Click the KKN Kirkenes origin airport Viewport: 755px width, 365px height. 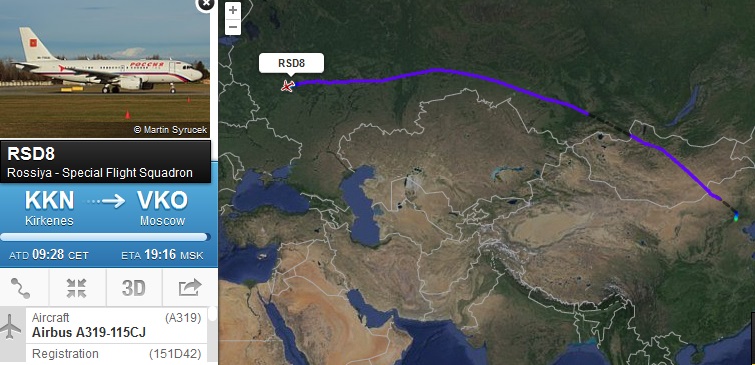pyautogui.click(x=50, y=208)
